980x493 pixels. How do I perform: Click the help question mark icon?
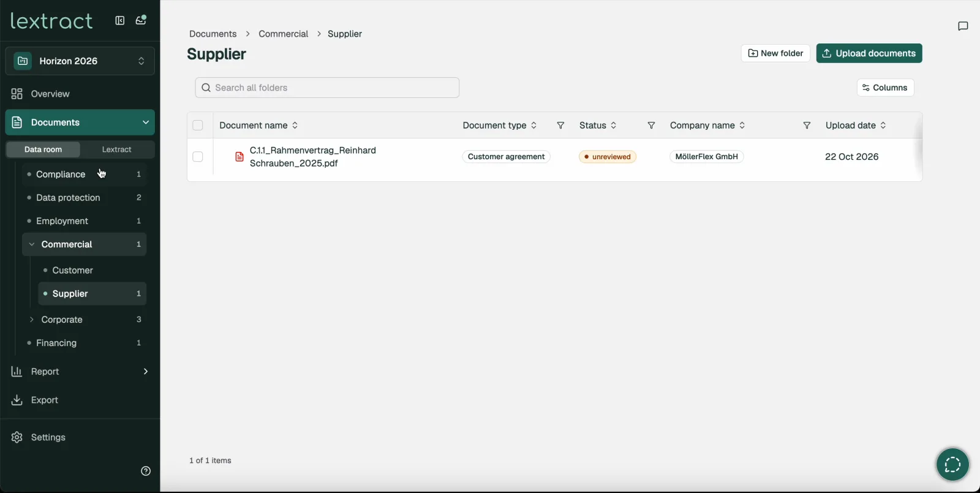click(146, 471)
